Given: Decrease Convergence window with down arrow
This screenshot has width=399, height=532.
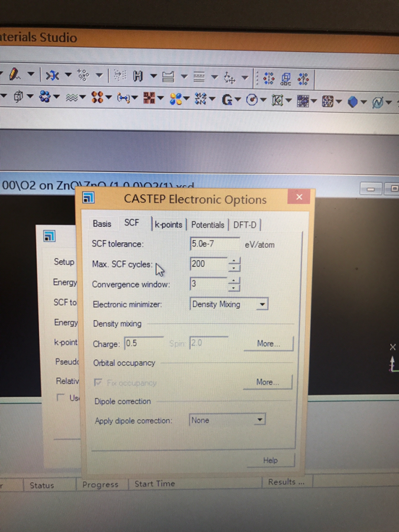Looking at the screenshot, I should pos(233,288).
